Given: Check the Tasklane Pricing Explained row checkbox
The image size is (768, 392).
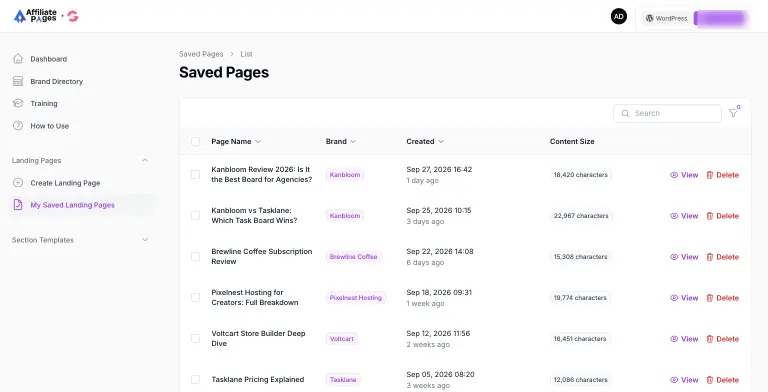Looking at the screenshot, I should coord(195,380).
